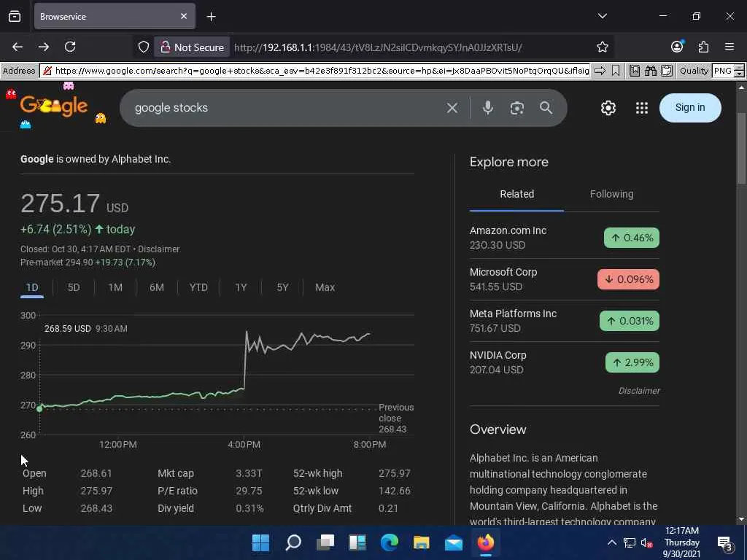Switch to the Following tab
747x560 pixels.
(612, 194)
